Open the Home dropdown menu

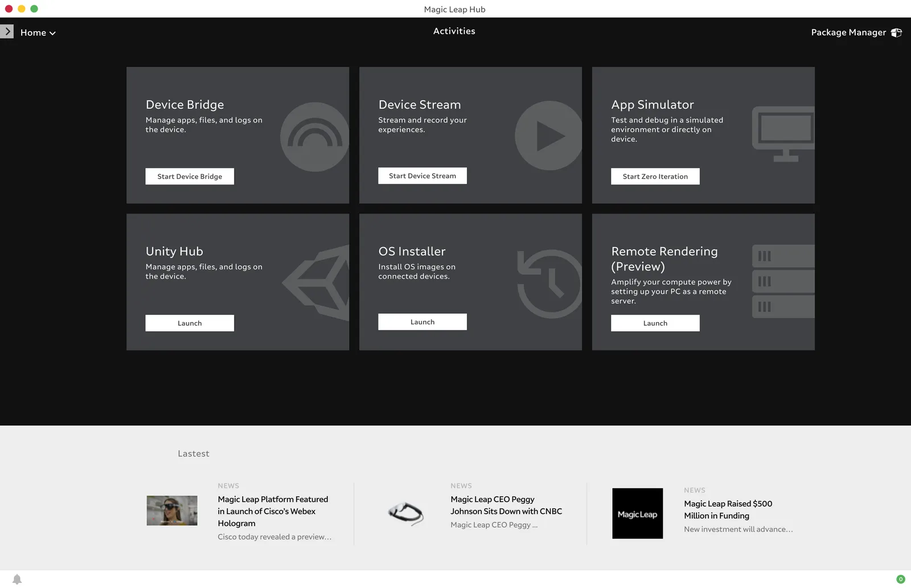[38, 33]
